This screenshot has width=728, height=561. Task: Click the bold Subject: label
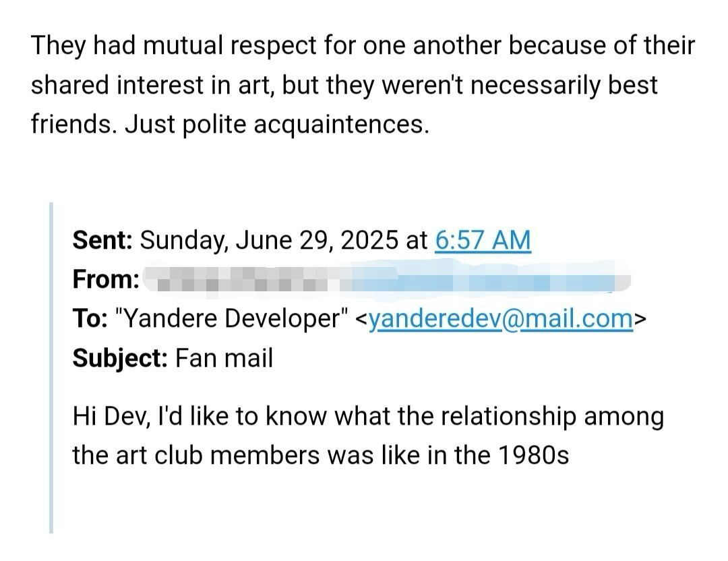120,359
